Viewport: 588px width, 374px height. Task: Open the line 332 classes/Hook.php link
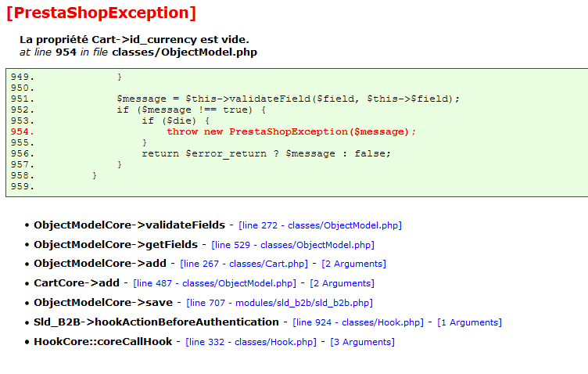click(x=251, y=342)
